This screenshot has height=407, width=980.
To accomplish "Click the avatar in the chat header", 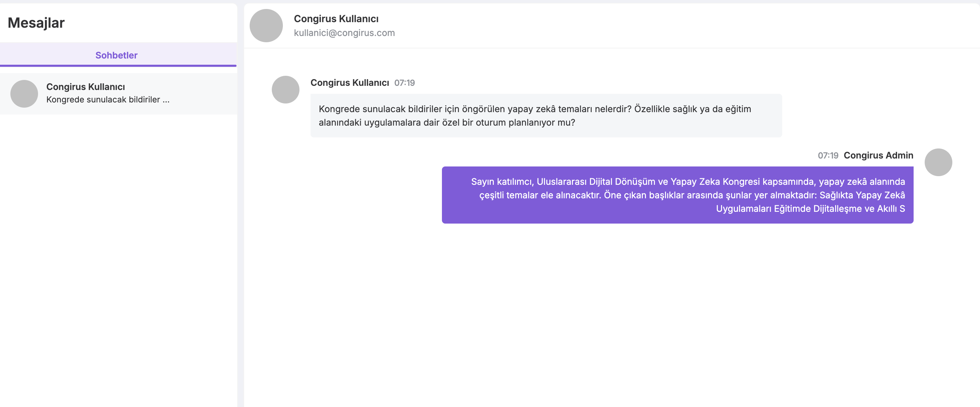I will pos(266,26).
